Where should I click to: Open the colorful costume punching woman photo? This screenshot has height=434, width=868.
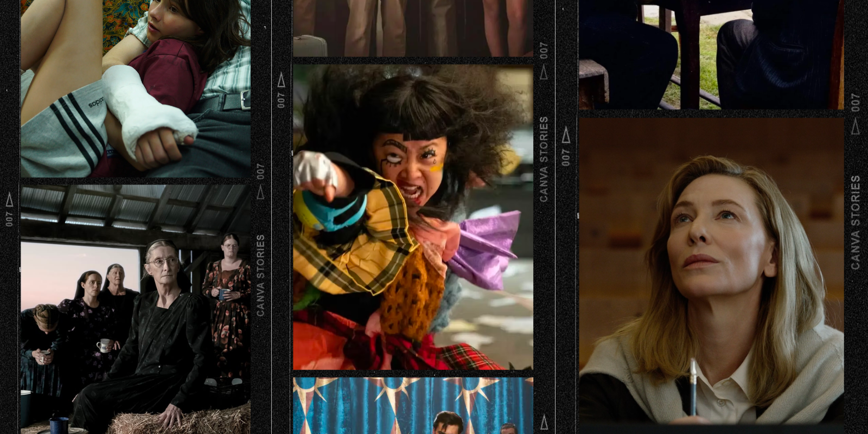pyautogui.click(x=413, y=217)
